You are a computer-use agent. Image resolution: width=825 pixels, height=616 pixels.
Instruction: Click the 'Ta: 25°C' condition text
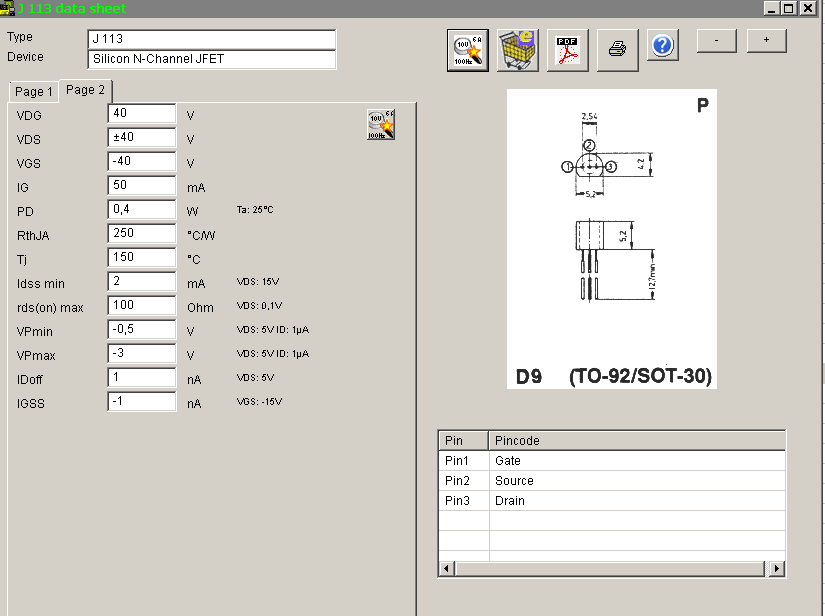[255, 210]
